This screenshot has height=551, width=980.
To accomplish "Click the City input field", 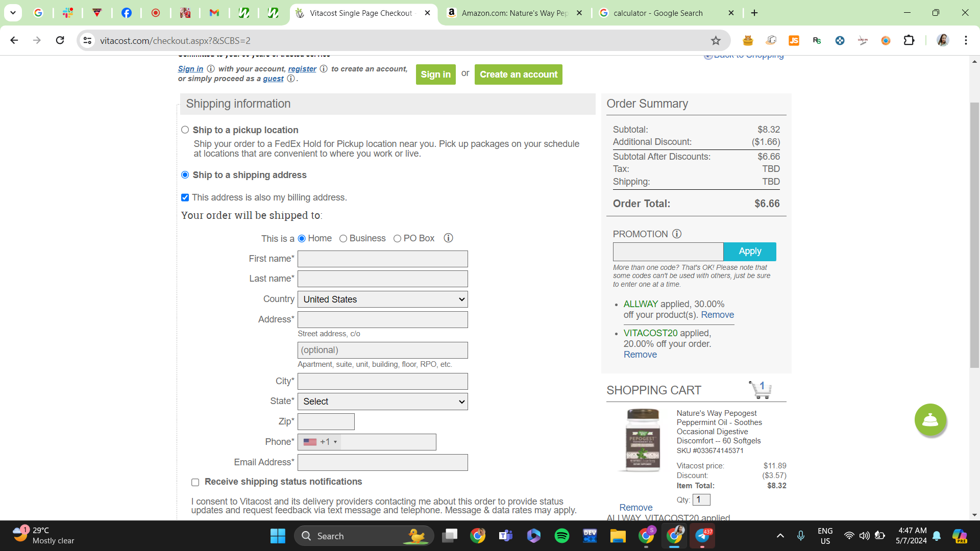I will tap(383, 381).
